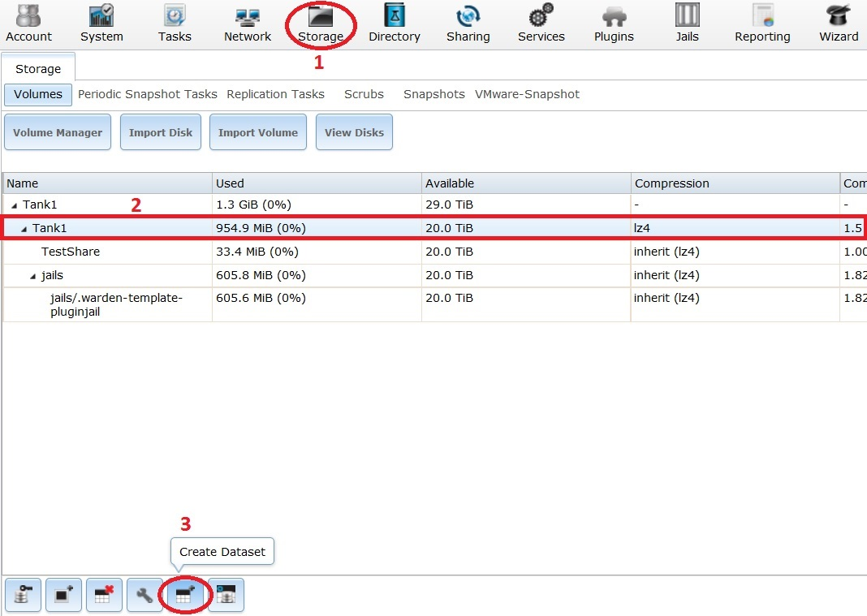The height and width of the screenshot is (616, 867).
Task: Open the Jails section icon
Action: [x=687, y=24]
